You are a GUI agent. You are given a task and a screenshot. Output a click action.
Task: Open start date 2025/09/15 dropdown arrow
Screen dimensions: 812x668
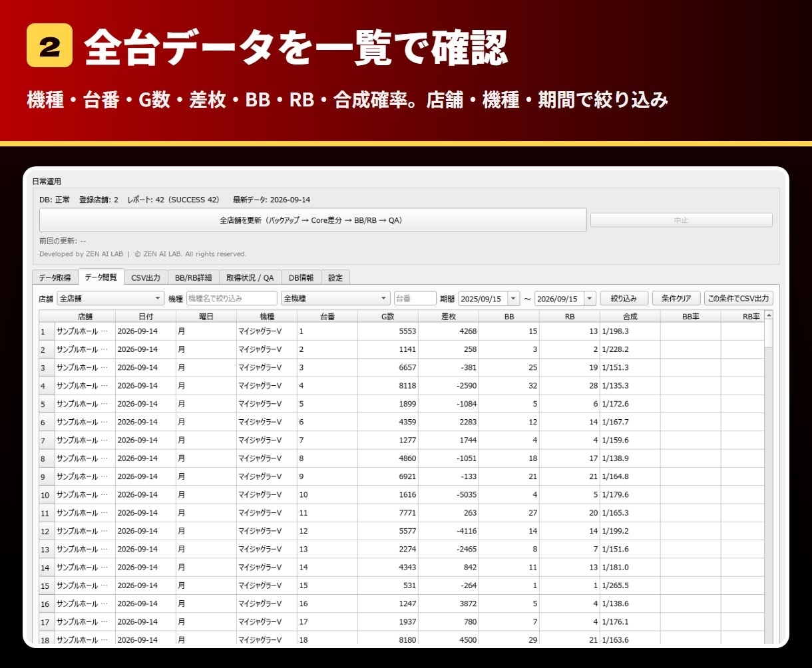point(514,299)
